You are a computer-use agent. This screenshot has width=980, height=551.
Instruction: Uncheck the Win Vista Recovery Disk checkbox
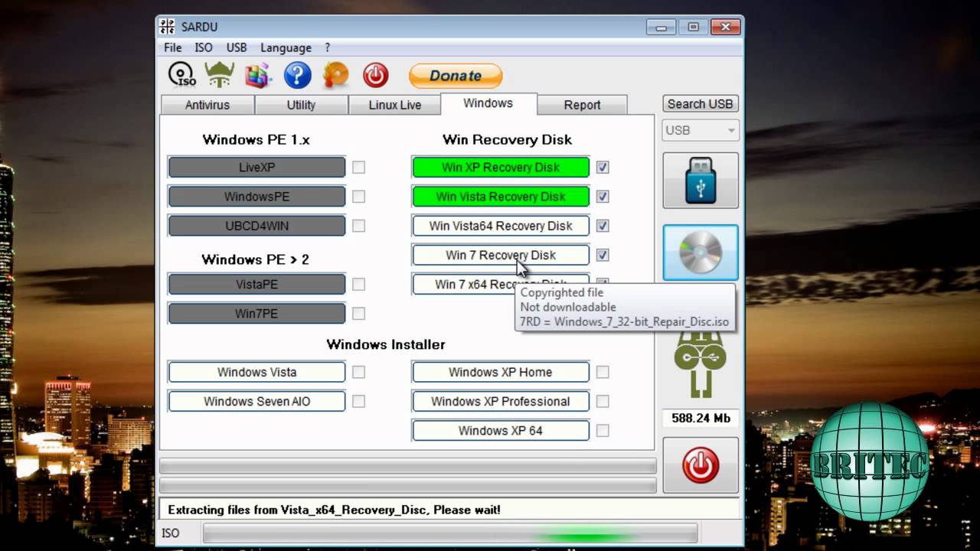(x=603, y=197)
